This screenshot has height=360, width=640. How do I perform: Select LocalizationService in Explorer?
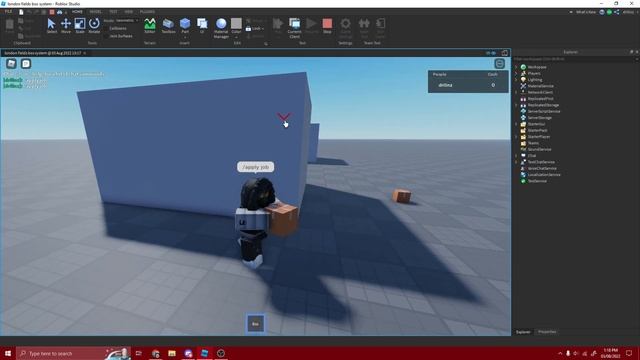point(544,175)
